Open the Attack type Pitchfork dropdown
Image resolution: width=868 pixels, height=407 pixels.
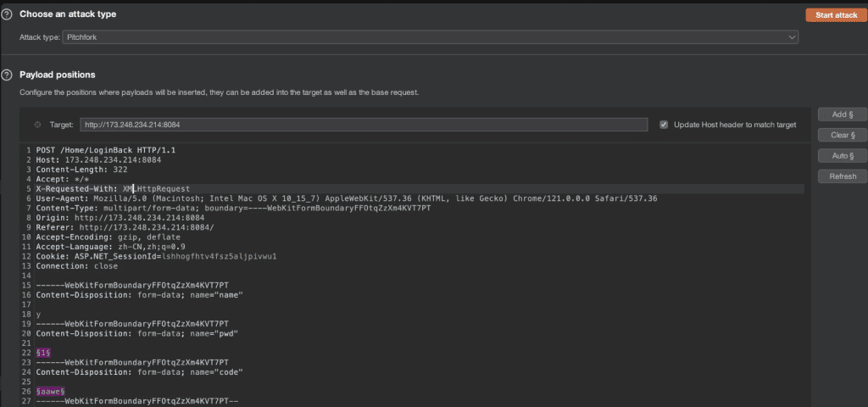coord(430,37)
